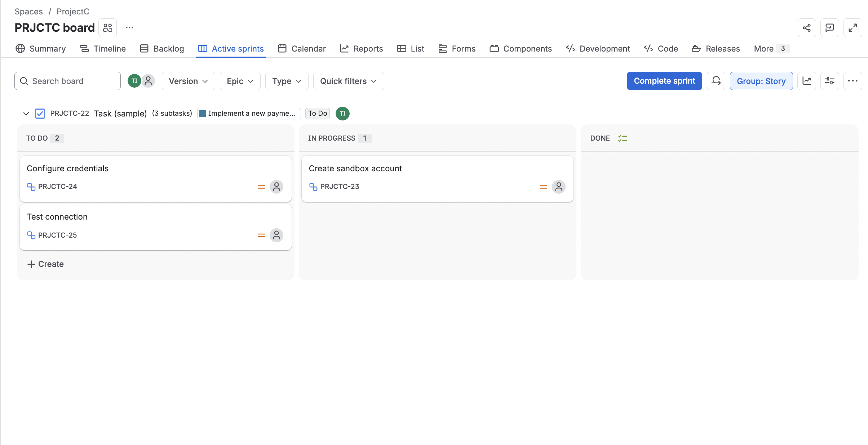The width and height of the screenshot is (868, 445).
Task: Focus the Search board input field
Action: (x=67, y=81)
